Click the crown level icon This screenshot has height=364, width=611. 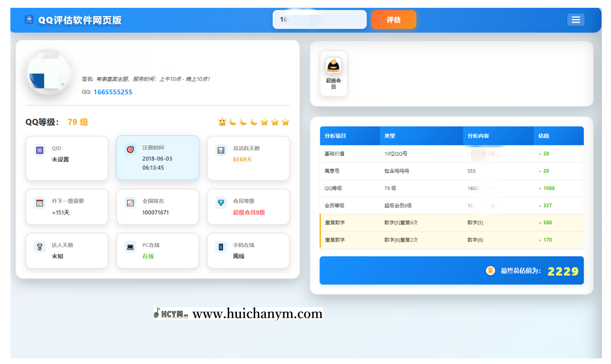point(222,122)
